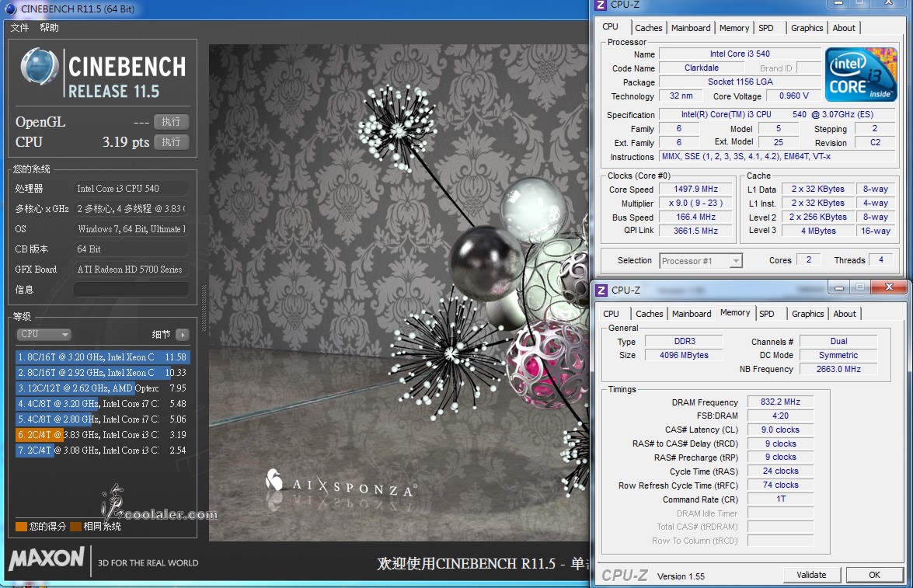This screenshot has width=913, height=588.
Task: Click the QPI Link value 3661.5 MHz
Action: click(695, 231)
